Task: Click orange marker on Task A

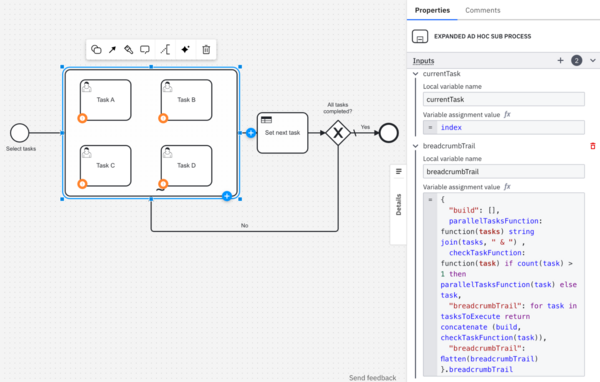Action: click(82, 118)
